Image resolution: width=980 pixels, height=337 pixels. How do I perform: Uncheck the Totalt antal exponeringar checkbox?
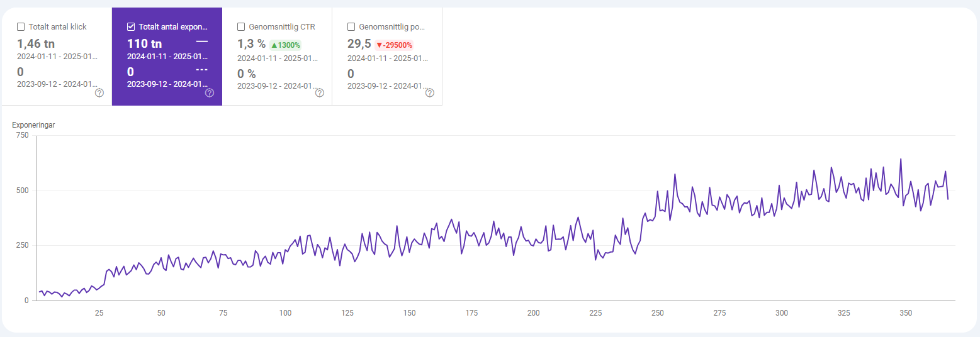coord(131,27)
